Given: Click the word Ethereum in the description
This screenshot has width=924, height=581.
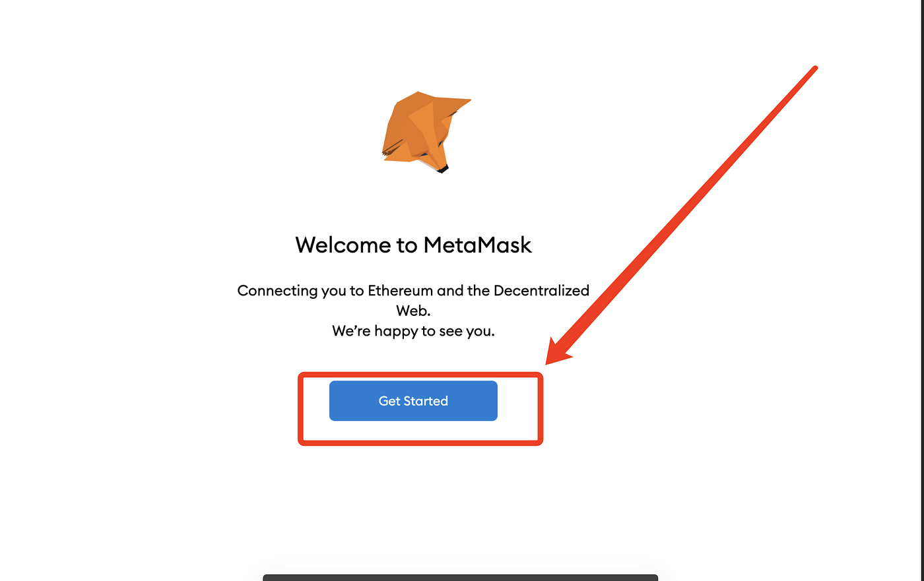Looking at the screenshot, I should pyautogui.click(x=401, y=290).
